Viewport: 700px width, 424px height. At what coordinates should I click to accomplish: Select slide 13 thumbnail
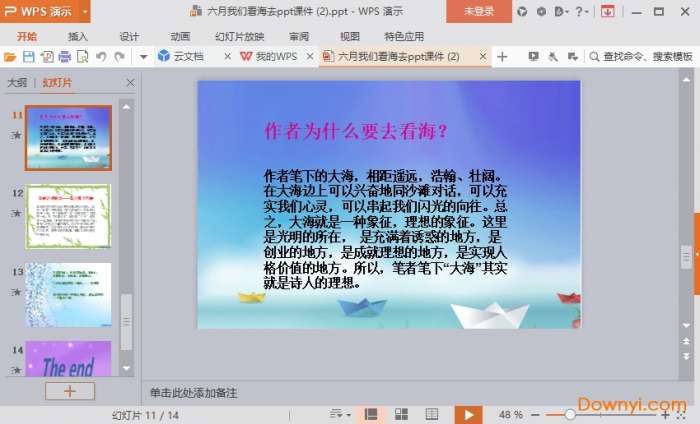click(x=68, y=295)
